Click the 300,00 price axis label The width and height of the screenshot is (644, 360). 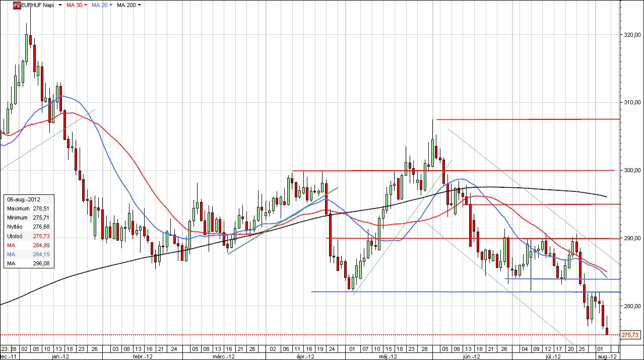point(631,171)
